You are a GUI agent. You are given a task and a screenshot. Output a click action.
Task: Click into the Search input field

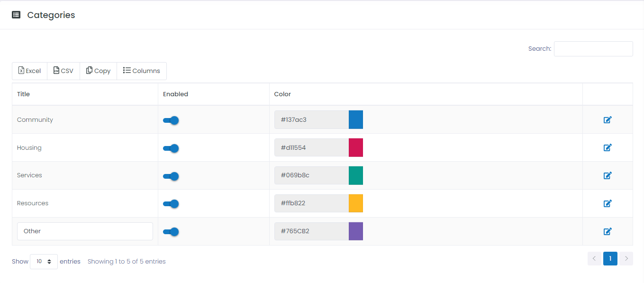pos(593,49)
